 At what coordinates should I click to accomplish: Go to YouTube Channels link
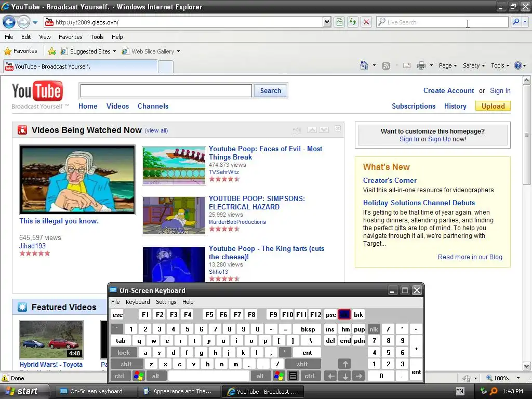point(153,106)
